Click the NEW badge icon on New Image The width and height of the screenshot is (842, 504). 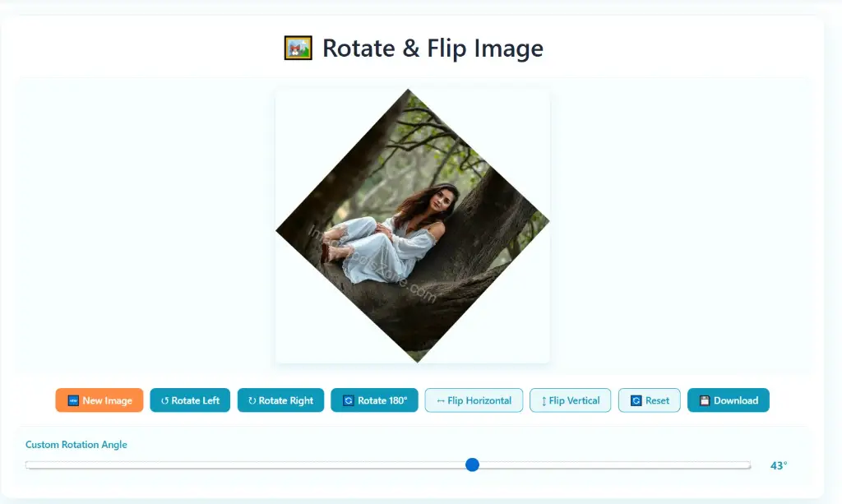pos(73,400)
